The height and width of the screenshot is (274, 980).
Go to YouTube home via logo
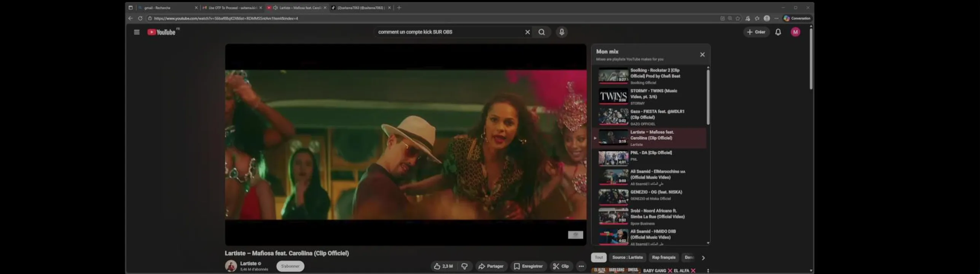tap(162, 32)
